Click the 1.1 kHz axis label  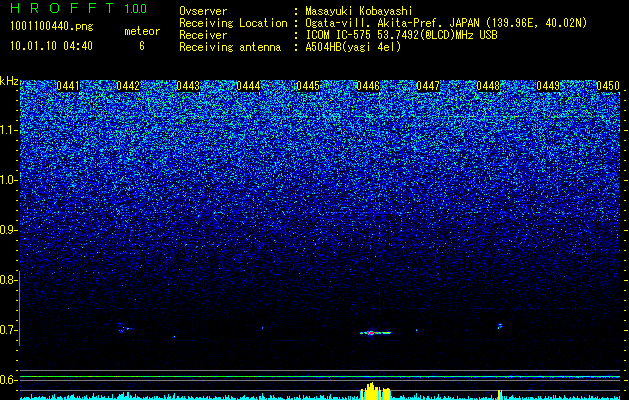(x=8, y=130)
